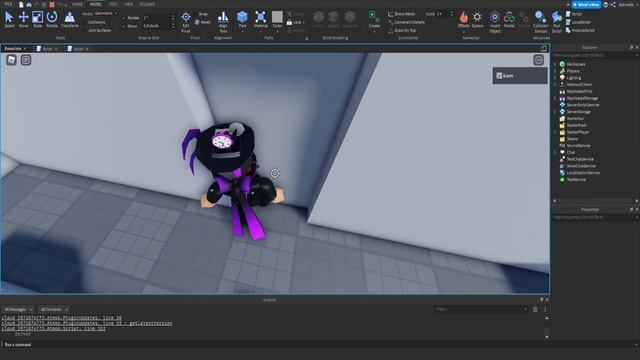640x360 pixels.
Task: Activate the Move tool
Action: tap(23, 19)
